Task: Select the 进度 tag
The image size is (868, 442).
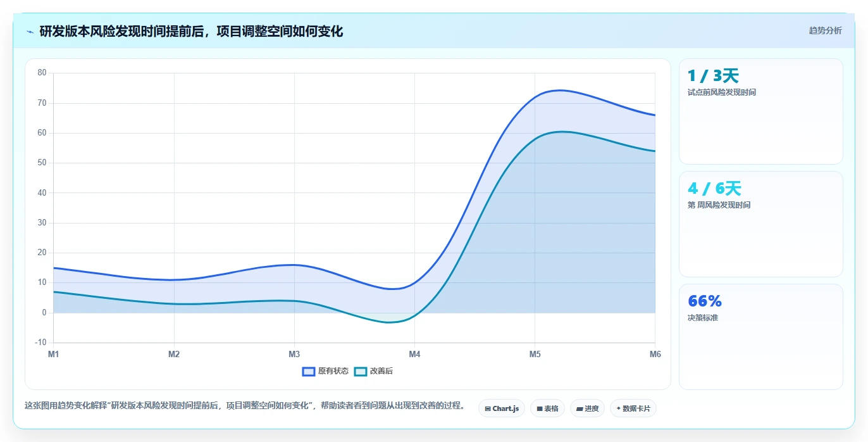Action: click(587, 408)
